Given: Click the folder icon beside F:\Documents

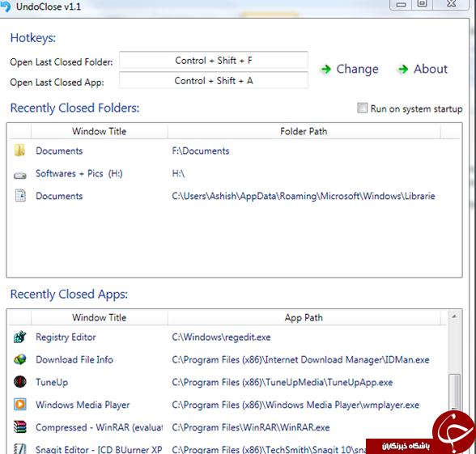Looking at the screenshot, I should (x=19, y=151).
